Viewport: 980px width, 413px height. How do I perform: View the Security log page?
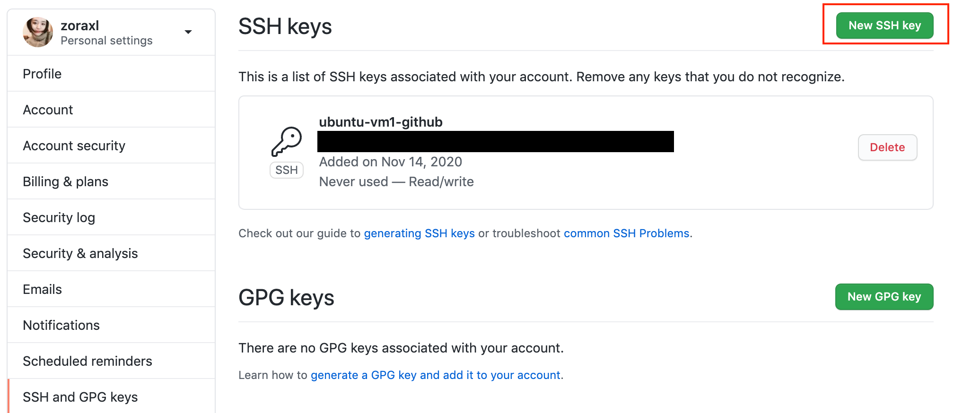pyautogui.click(x=112, y=217)
